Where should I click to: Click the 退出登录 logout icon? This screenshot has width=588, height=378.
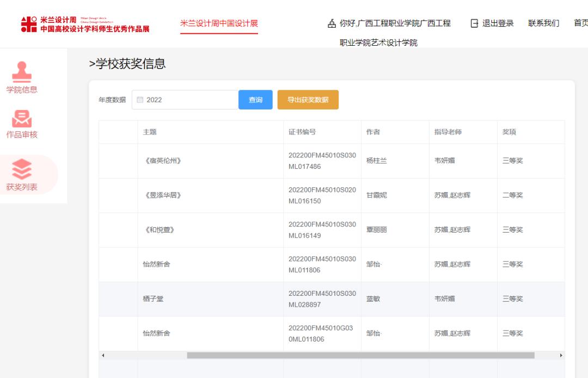click(474, 23)
